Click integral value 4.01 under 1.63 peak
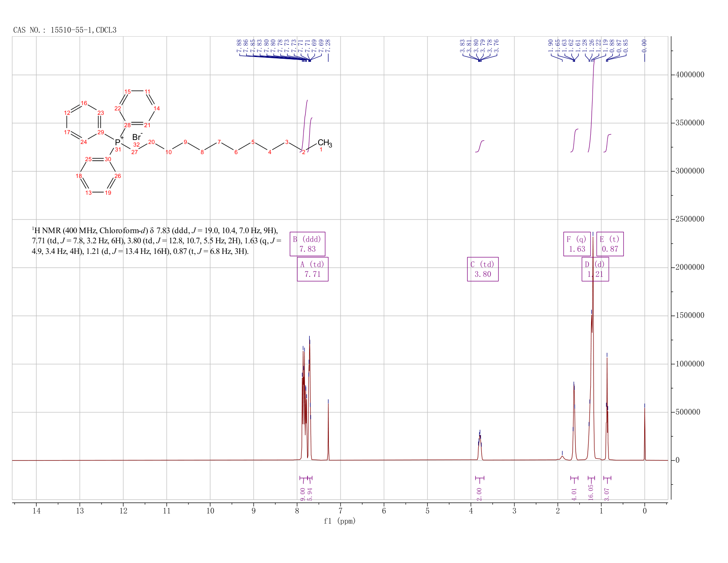Screen dimensions: 728x563 click(574, 494)
